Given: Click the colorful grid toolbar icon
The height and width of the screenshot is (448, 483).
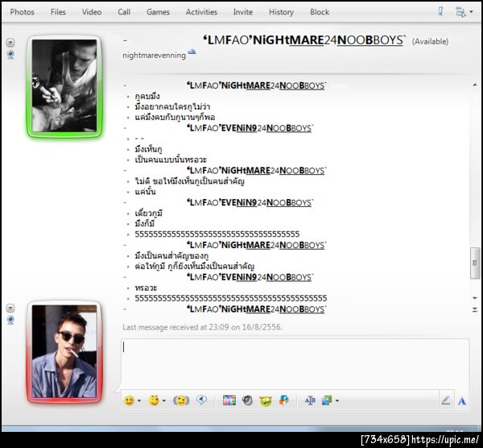Looking at the screenshot, I should [x=229, y=400].
